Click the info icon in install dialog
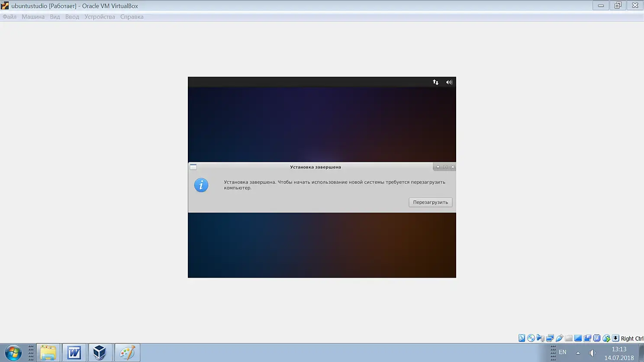 pos(201,185)
